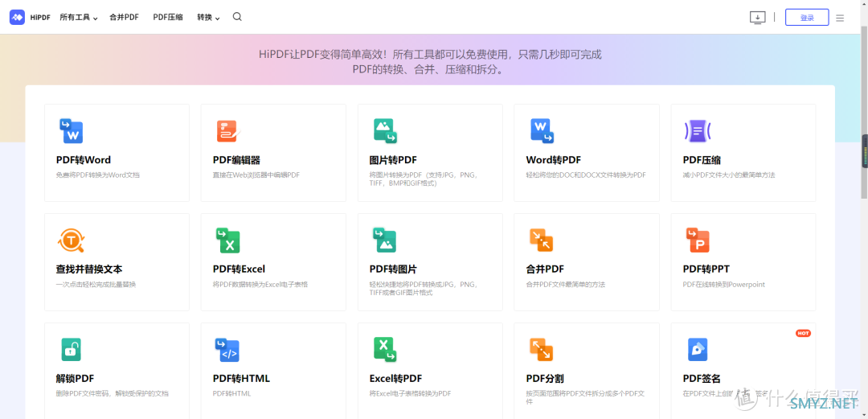Expand the 所有工具 dropdown menu
Image resolution: width=868 pixels, height=419 pixels.
coord(79,18)
